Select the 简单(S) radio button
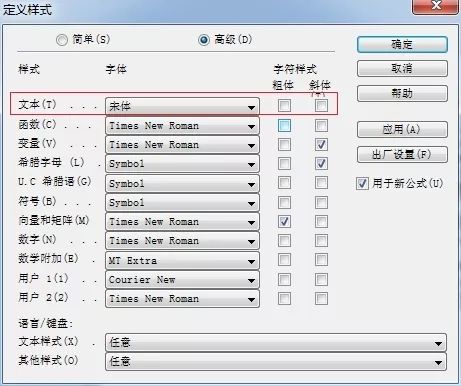Screen dimensions: 461x386 [62, 40]
